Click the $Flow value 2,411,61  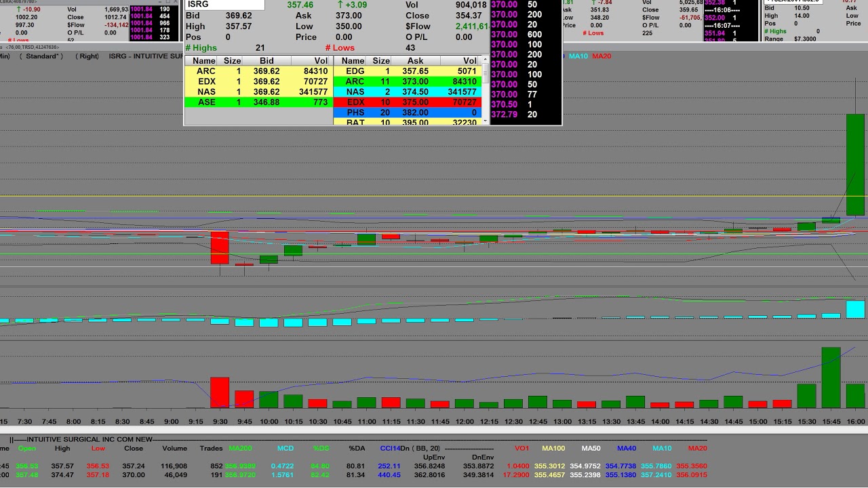(x=471, y=26)
